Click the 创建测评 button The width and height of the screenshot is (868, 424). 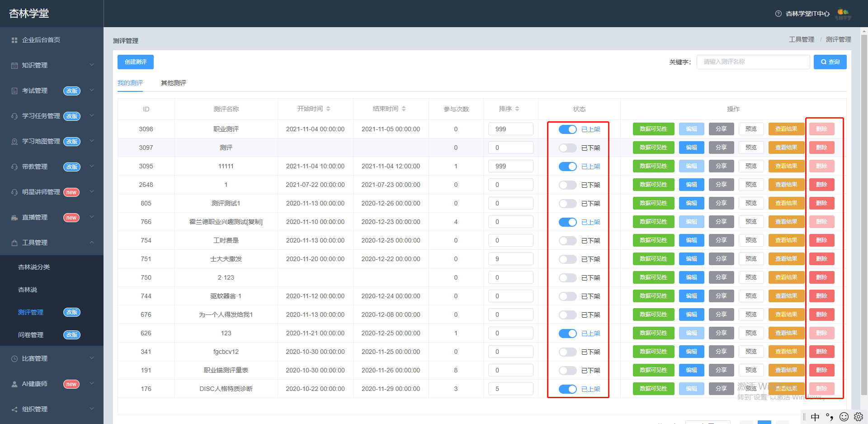coord(136,62)
